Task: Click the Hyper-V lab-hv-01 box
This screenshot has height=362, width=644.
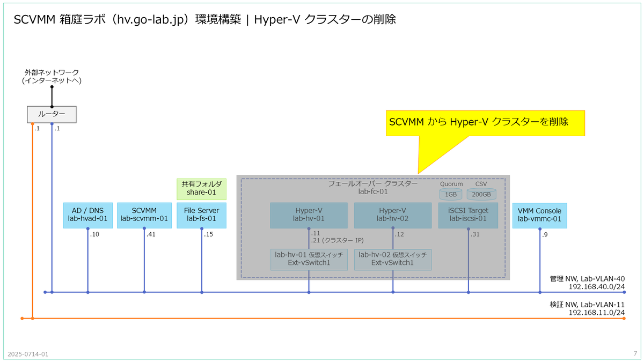Action: [309, 215]
